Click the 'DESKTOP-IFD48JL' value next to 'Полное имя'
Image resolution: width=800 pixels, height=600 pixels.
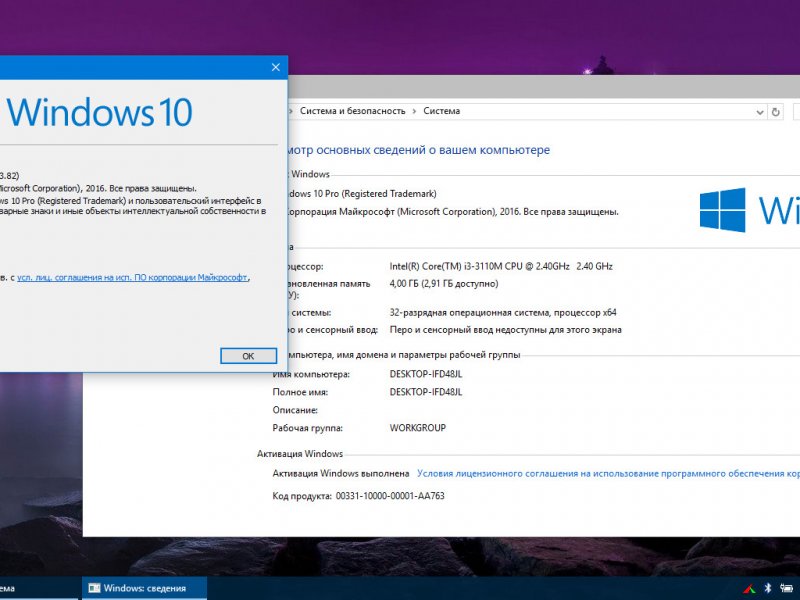pos(426,392)
